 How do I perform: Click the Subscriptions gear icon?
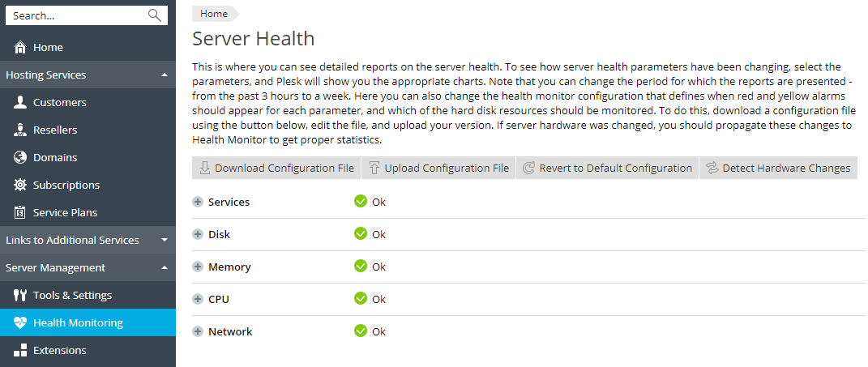coord(20,186)
